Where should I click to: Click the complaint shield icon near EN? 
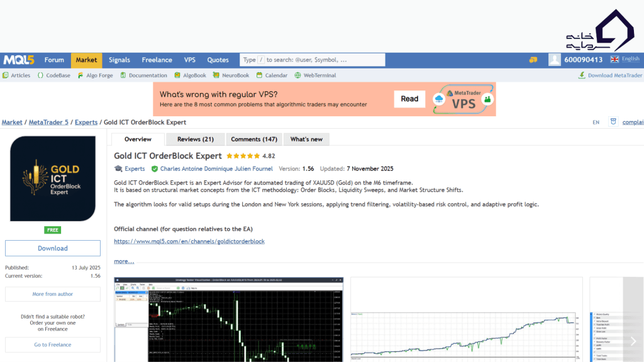coord(613,122)
